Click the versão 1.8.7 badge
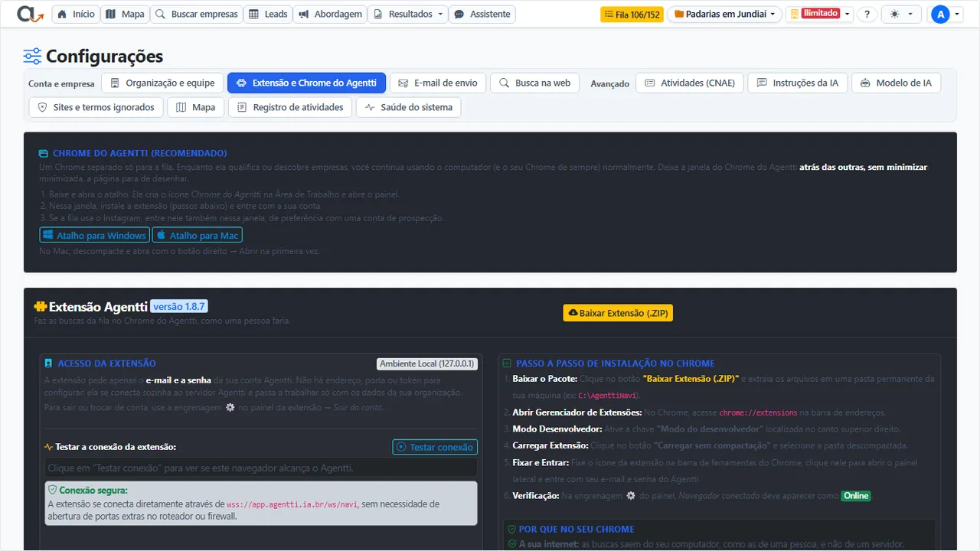The height and width of the screenshot is (551, 980). [179, 307]
